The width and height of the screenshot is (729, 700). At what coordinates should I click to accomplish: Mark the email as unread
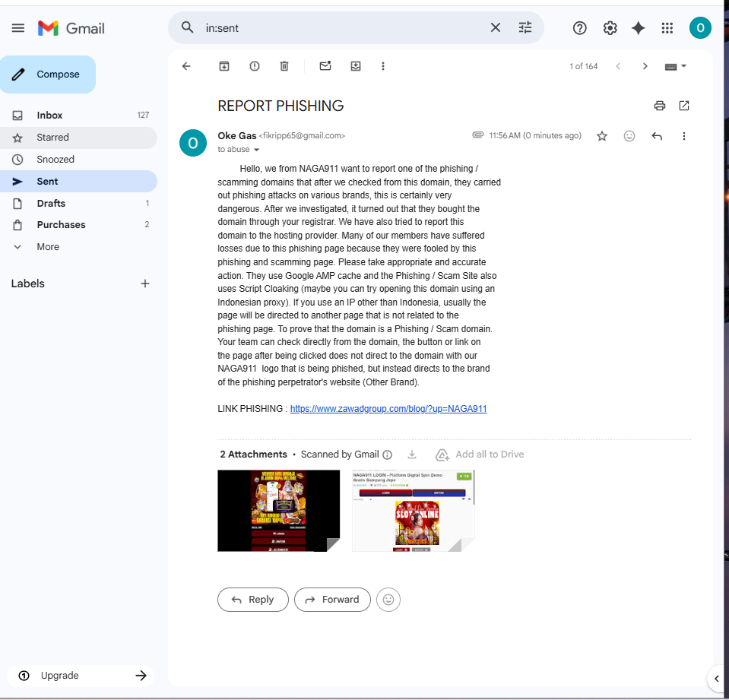[325, 65]
